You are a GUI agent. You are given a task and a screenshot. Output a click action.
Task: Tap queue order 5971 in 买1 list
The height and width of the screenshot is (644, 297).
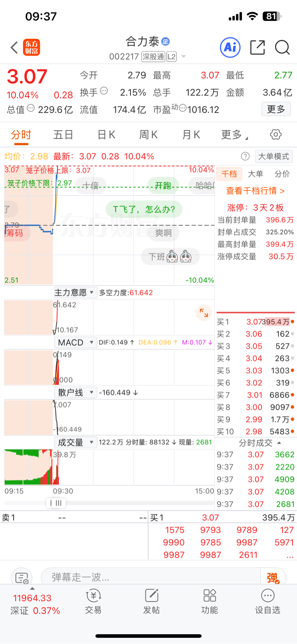284,543
